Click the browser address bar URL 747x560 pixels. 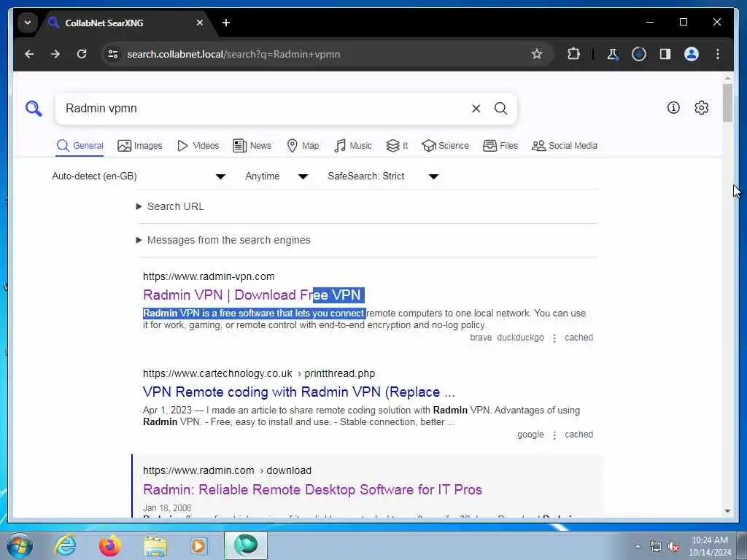tap(233, 54)
